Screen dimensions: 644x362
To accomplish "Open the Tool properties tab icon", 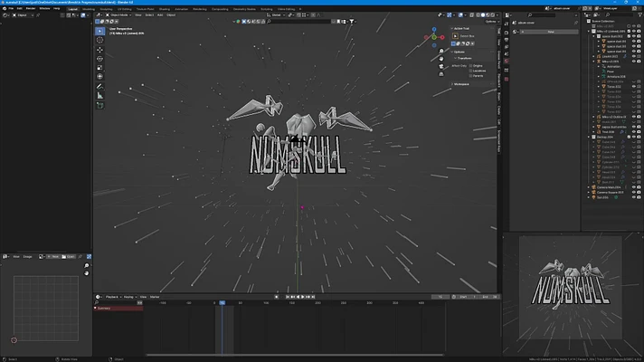I will tap(507, 24).
